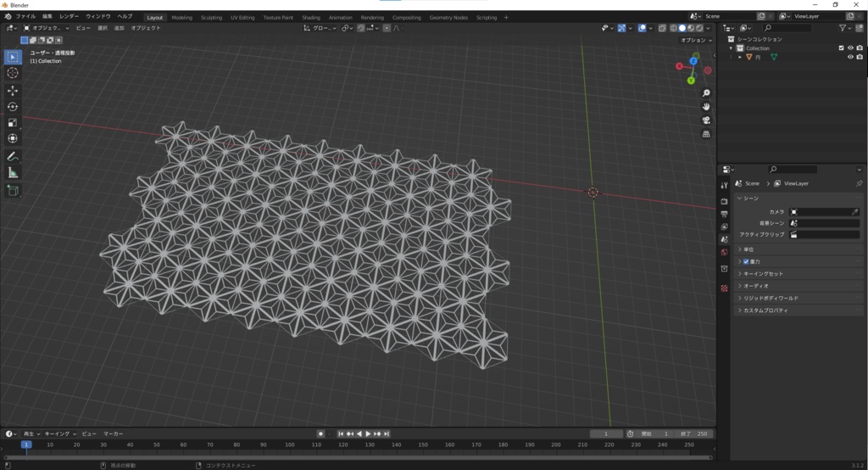868x470 pixels.
Task: Click the zoom magnifier viewport icon
Action: click(706, 93)
